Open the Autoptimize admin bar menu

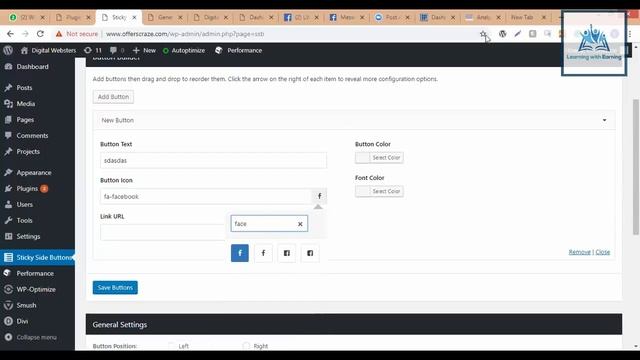pos(184,50)
